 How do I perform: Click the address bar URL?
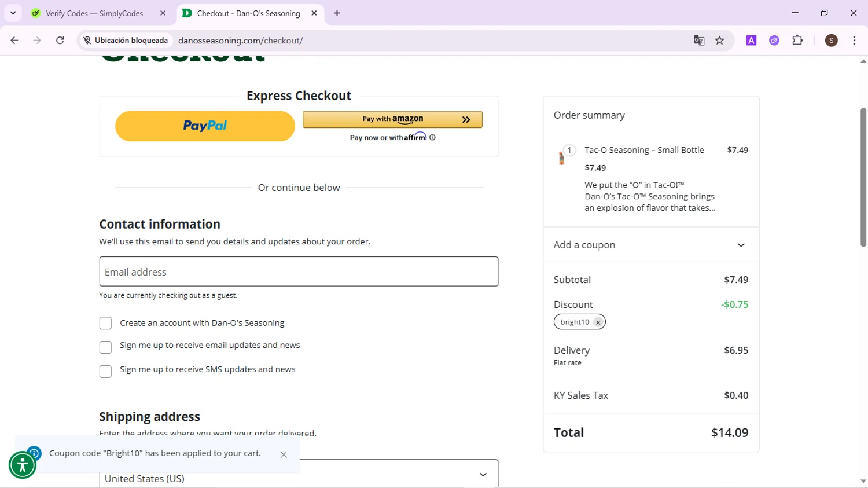tap(241, 41)
